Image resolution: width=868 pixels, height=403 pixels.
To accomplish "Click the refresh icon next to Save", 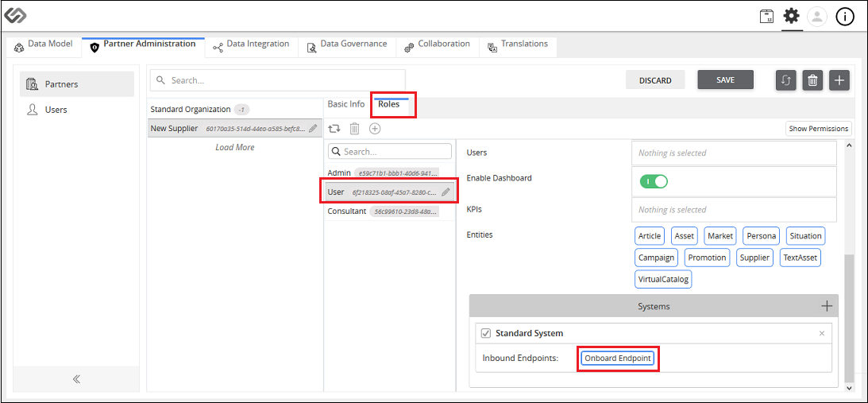I will (x=785, y=80).
